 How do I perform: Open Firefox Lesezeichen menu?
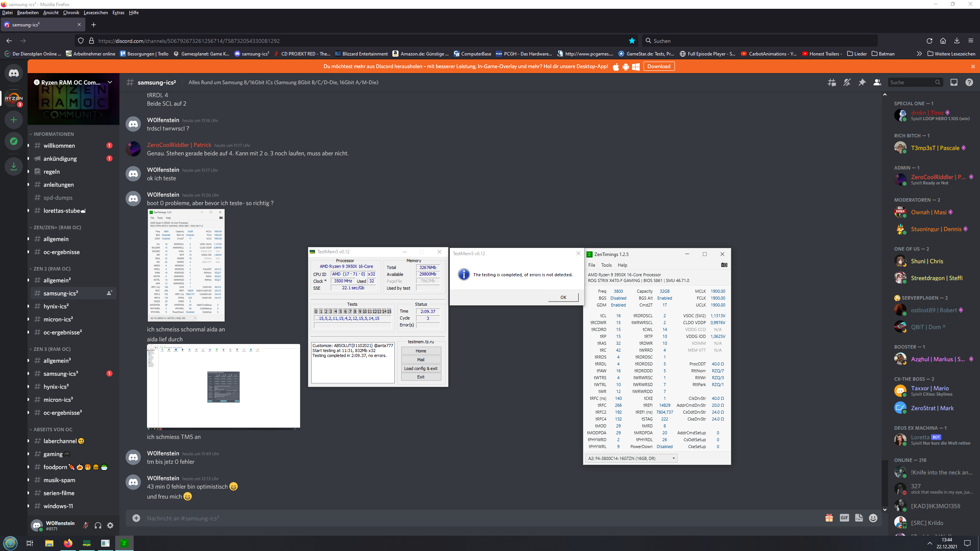point(96,13)
